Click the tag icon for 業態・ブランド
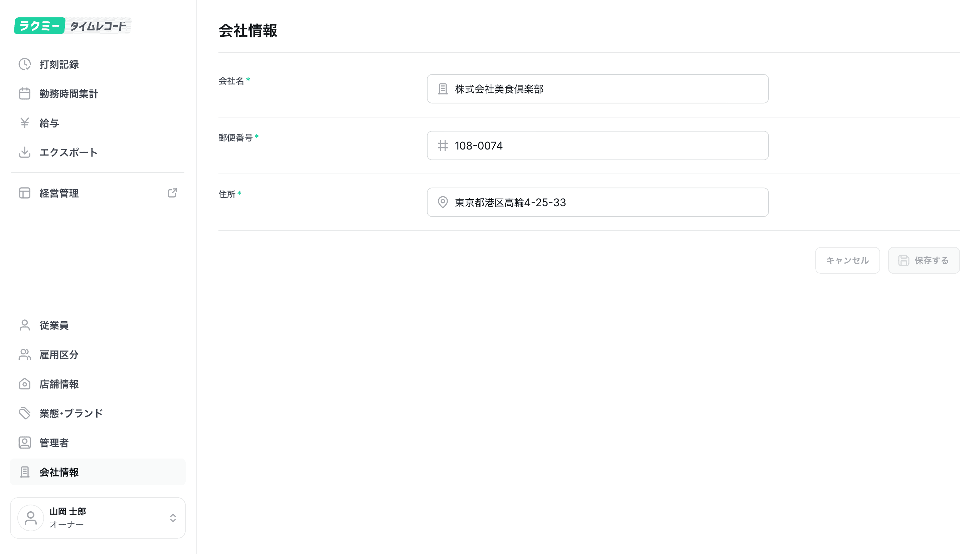 click(25, 413)
